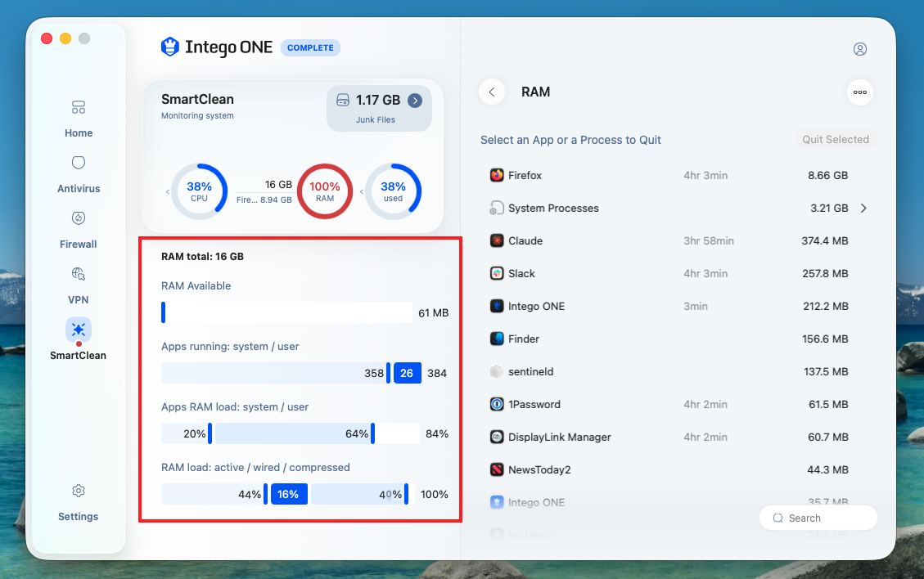
Task: Click the RAM Available bar
Action: 287,312
